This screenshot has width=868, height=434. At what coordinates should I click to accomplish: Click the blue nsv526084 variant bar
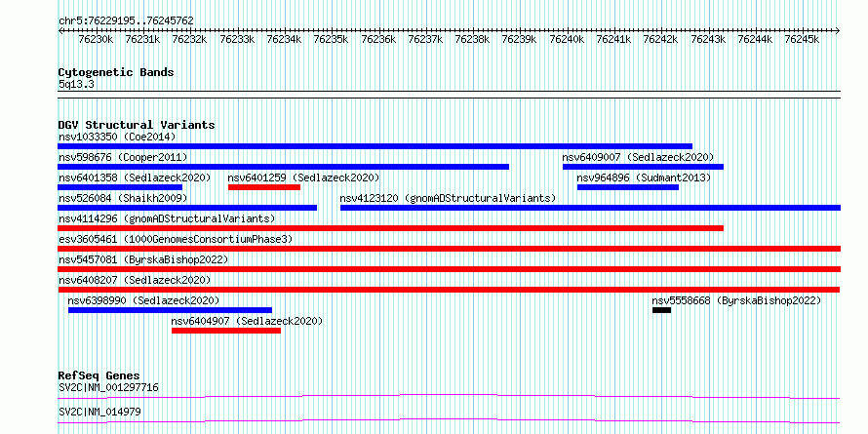tap(187, 208)
